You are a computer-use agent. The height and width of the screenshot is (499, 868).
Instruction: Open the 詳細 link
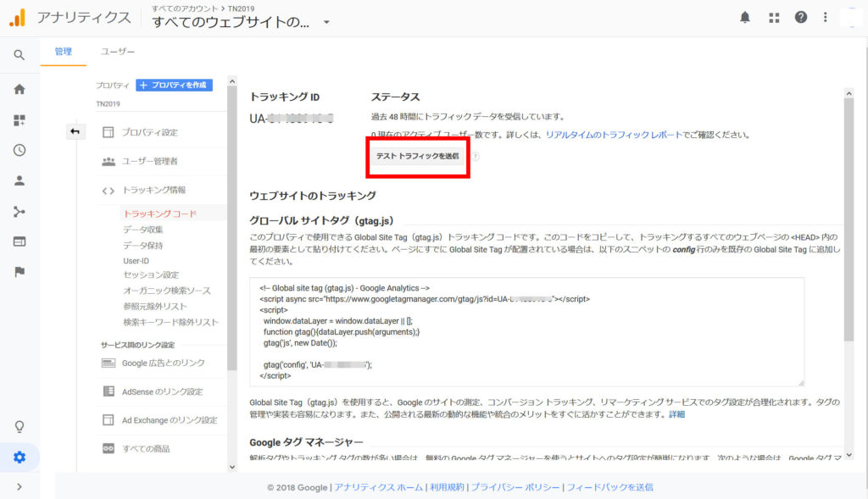point(676,414)
